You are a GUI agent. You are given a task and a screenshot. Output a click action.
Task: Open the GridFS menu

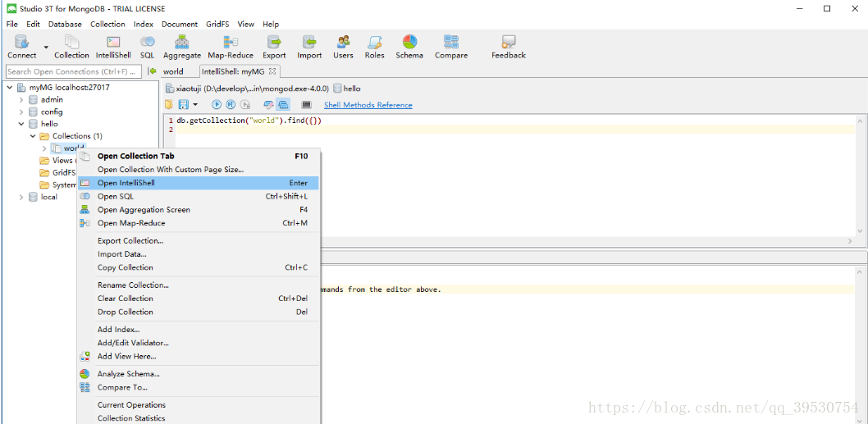point(218,25)
